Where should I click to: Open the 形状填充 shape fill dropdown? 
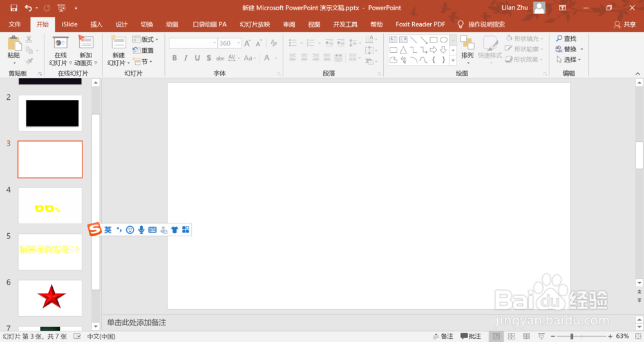click(x=524, y=39)
